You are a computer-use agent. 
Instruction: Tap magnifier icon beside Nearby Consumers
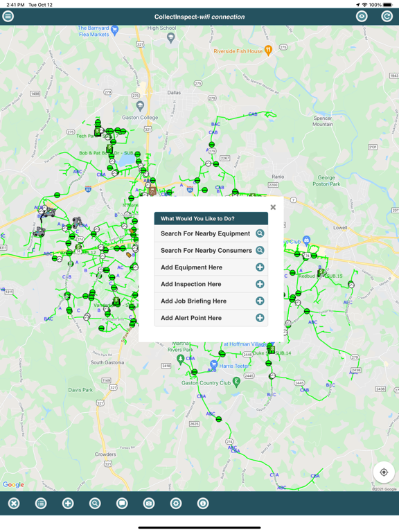[260, 250]
